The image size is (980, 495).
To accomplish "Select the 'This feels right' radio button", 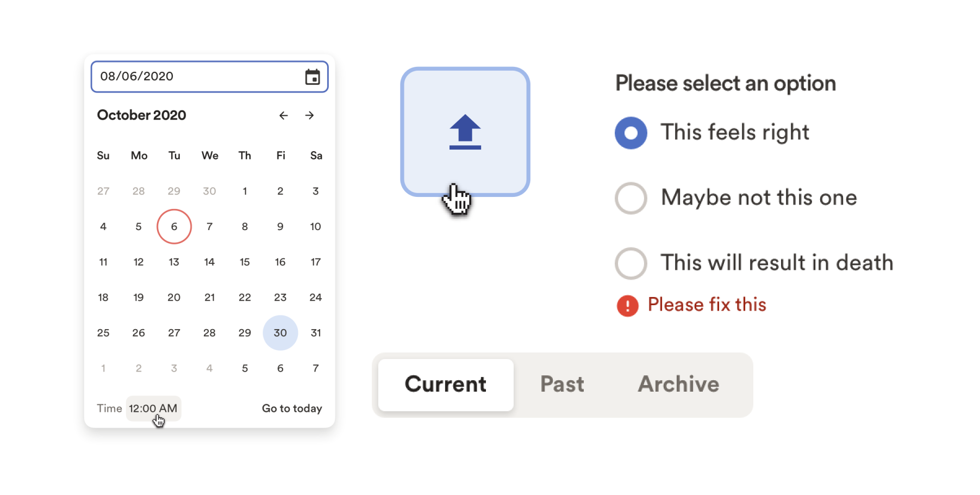I will 631,132.
